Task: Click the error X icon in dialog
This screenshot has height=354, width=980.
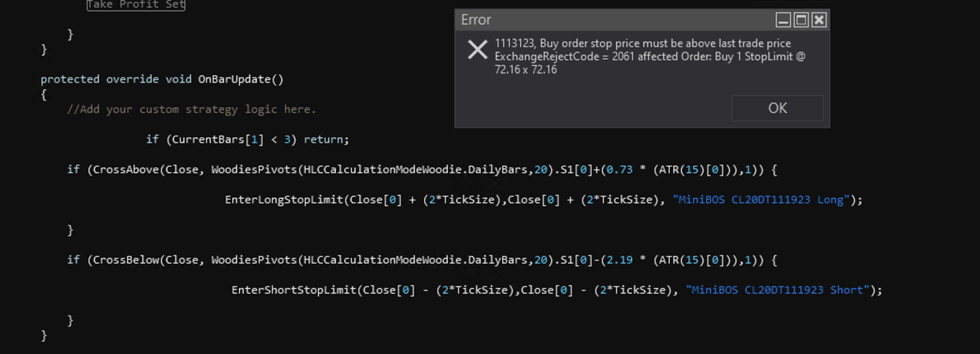Action: click(x=477, y=50)
